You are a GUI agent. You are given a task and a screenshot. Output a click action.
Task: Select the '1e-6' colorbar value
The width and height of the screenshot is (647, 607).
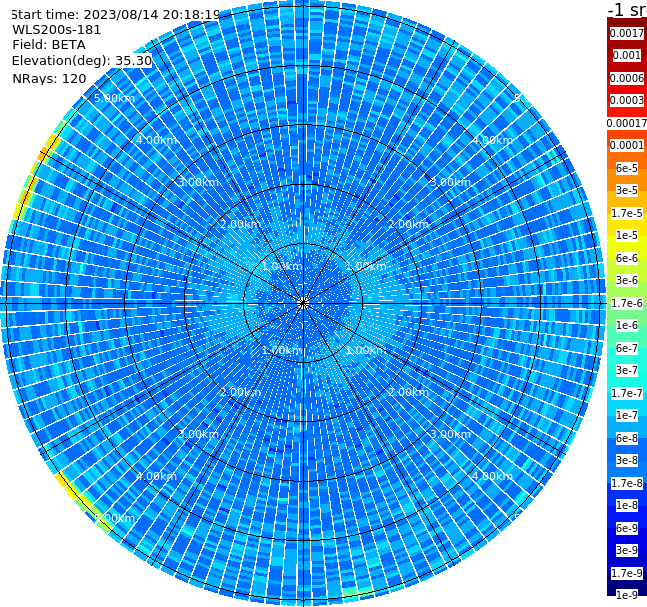[x=627, y=325]
